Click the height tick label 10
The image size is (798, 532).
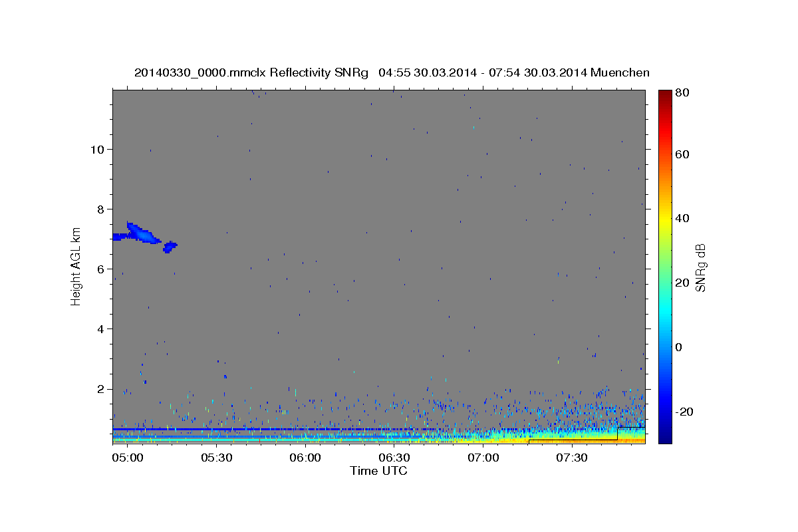click(x=96, y=149)
